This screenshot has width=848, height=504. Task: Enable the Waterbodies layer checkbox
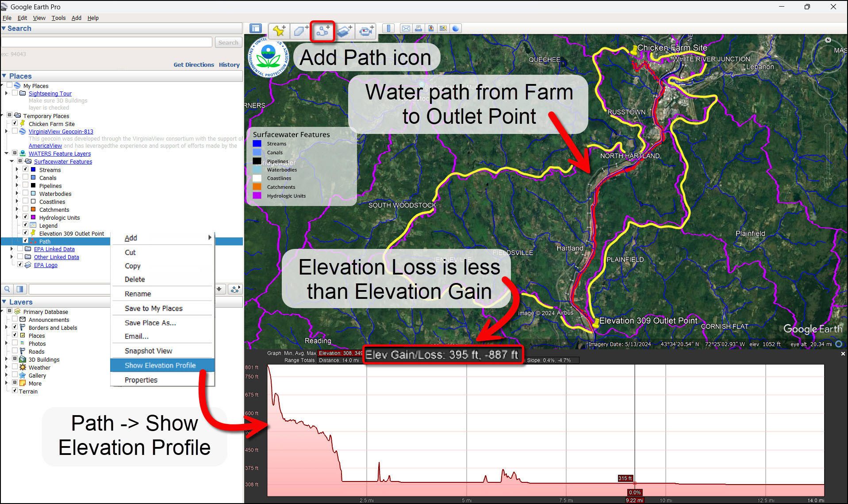(26, 193)
